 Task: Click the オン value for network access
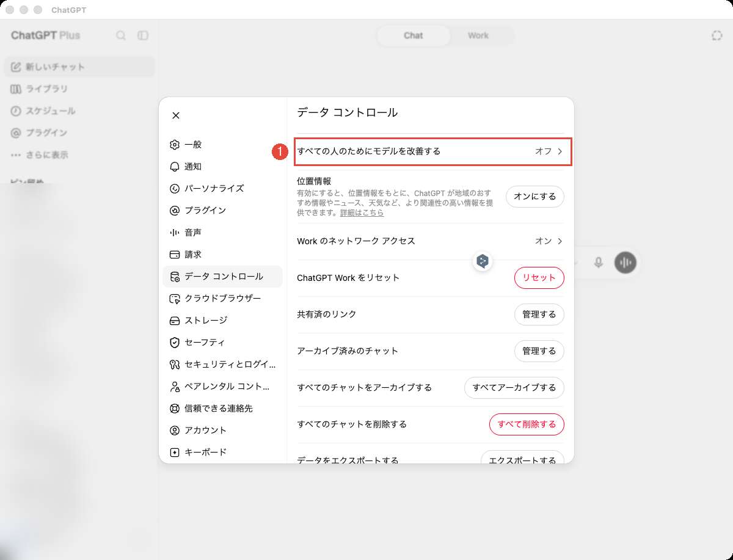click(543, 241)
